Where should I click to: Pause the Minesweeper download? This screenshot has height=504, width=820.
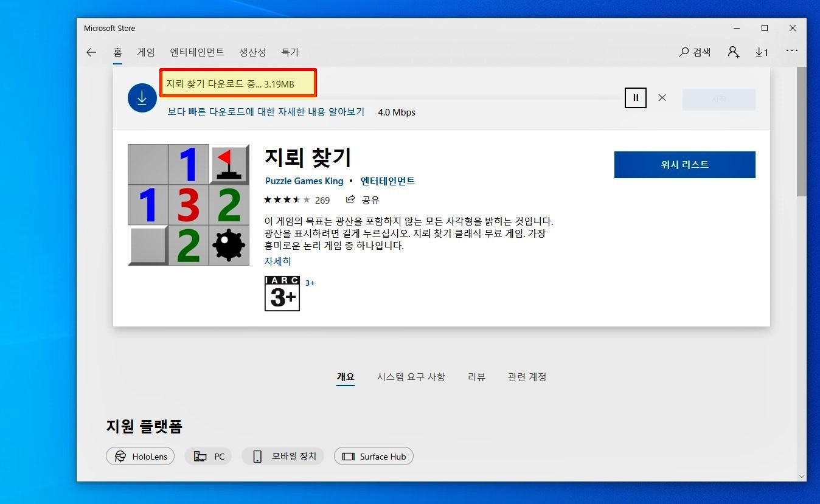pos(636,97)
